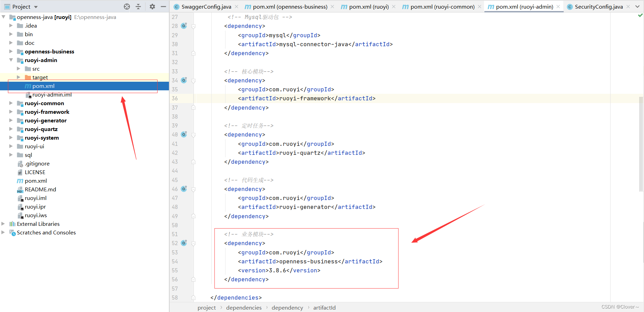Screen dimensions: 644x312
Task: Click gutter dependency icon on line 40
Action: pos(184,134)
